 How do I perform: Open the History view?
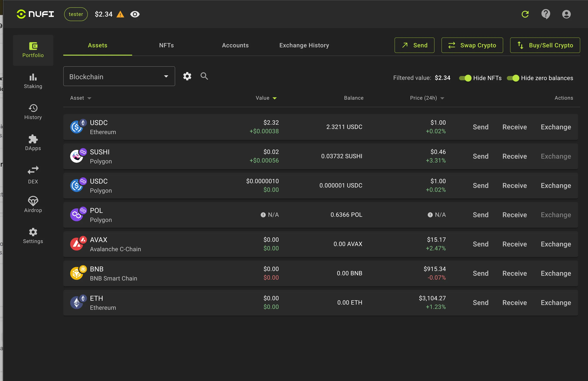coord(33,112)
